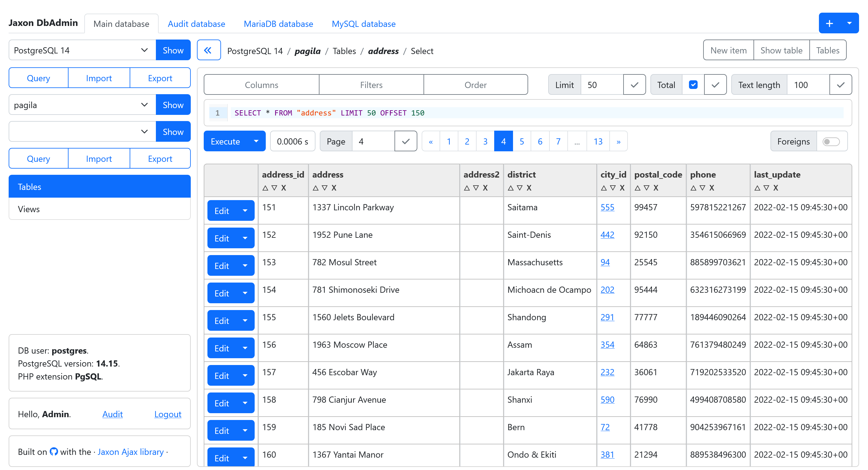The height and width of the screenshot is (470, 868).
Task: Clear address column sort X
Action: pos(334,188)
